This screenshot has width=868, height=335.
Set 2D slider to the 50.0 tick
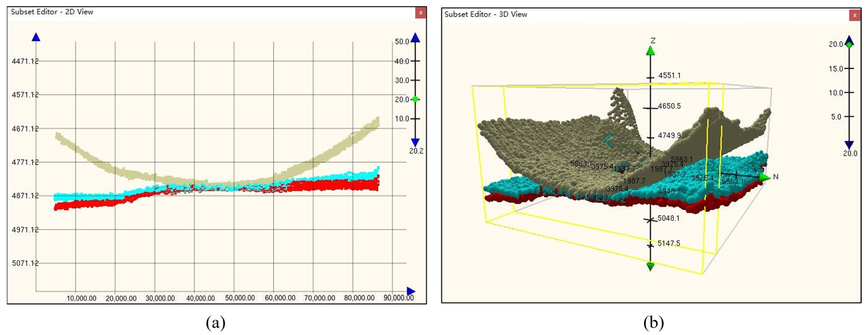415,42
